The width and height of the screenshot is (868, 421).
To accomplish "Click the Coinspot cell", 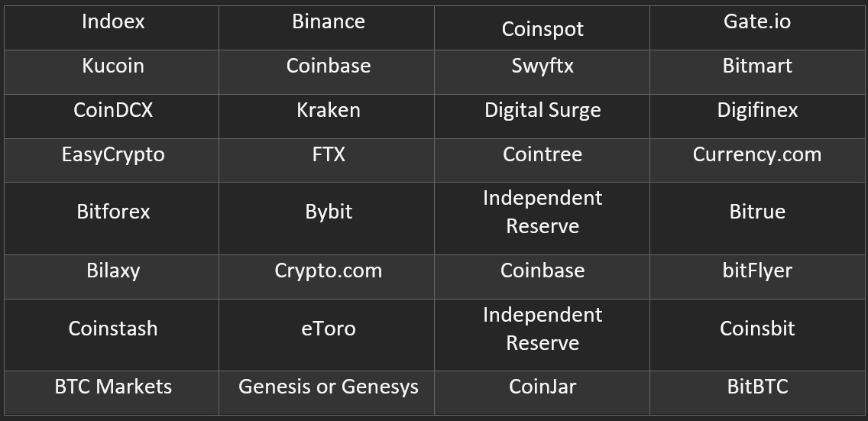I will tap(542, 28).
